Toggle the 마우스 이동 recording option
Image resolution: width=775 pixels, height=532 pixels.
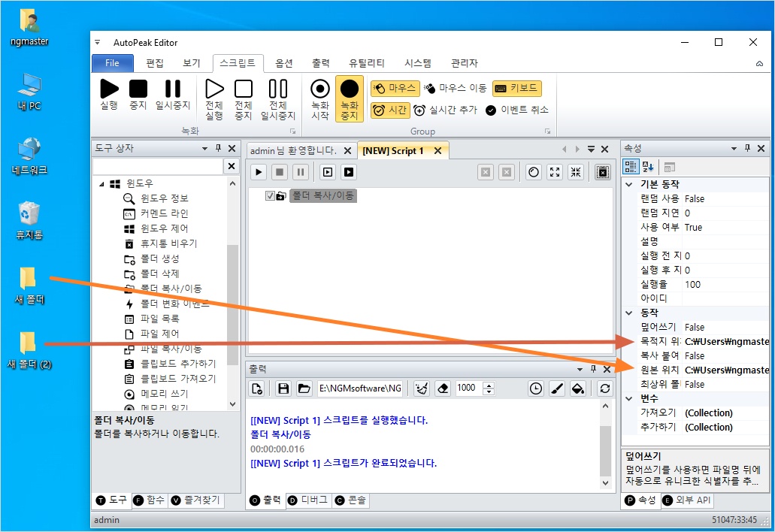[456, 89]
